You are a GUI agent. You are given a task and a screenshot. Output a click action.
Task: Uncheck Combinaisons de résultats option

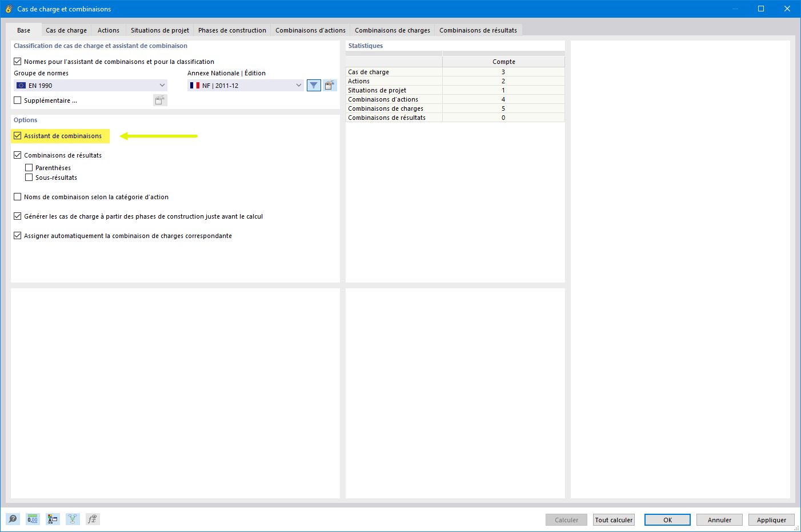[x=18, y=155]
